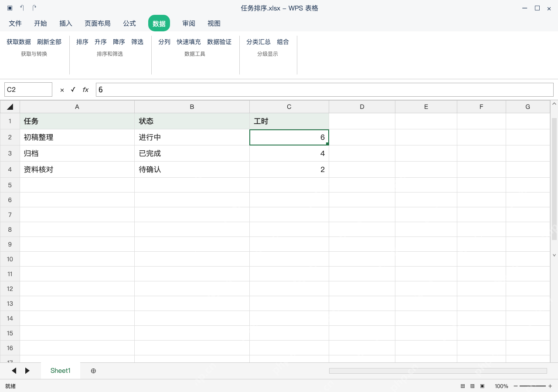558x392 pixels.
Task: Go to next sheet with right arrow
Action: point(27,371)
